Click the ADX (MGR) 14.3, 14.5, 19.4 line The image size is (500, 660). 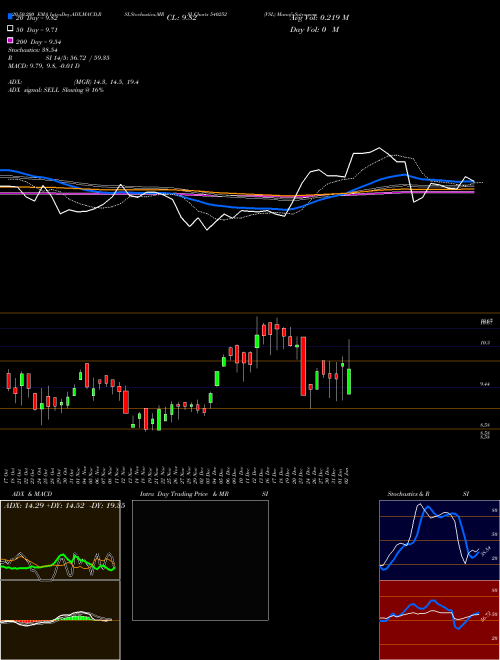point(73,82)
